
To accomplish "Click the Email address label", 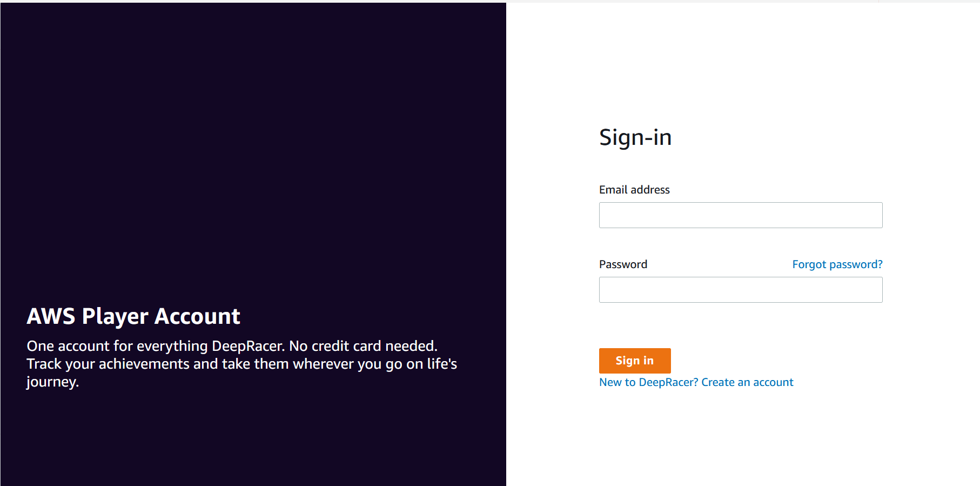I will click(x=634, y=189).
